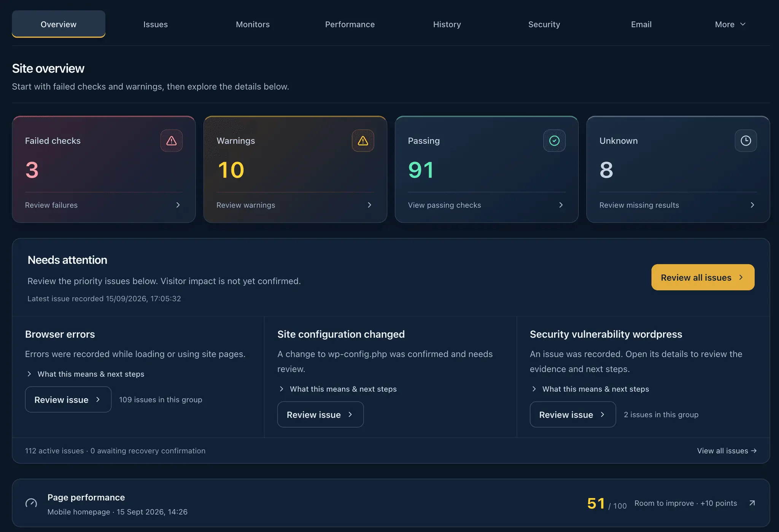Switch to the Overview tab
The image size is (779, 532).
tap(59, 24)
